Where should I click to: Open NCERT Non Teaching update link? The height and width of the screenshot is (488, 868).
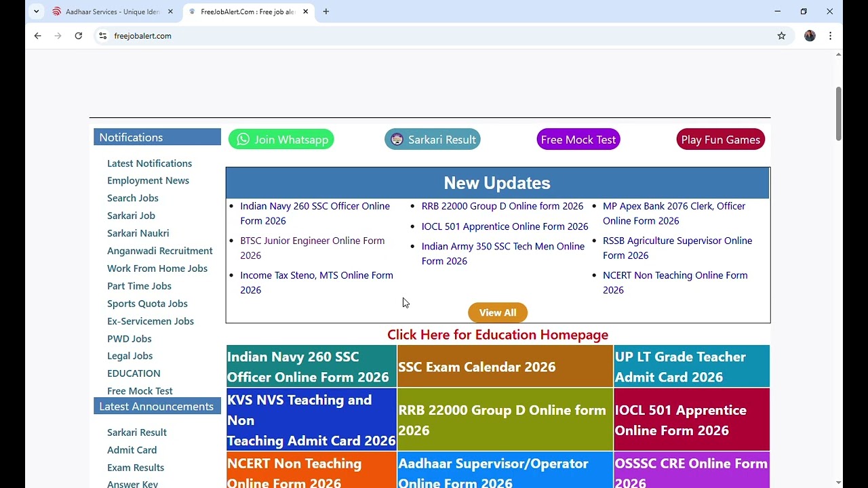[675, 283]
